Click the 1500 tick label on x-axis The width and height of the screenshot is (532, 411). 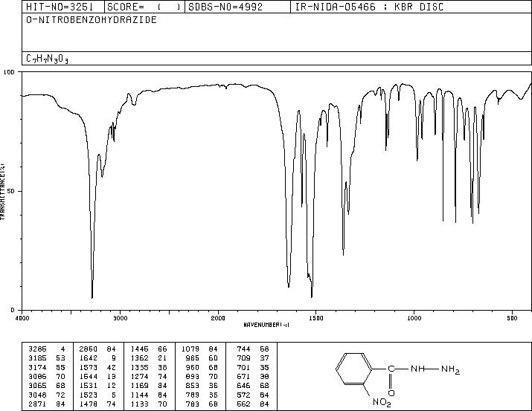316,318
